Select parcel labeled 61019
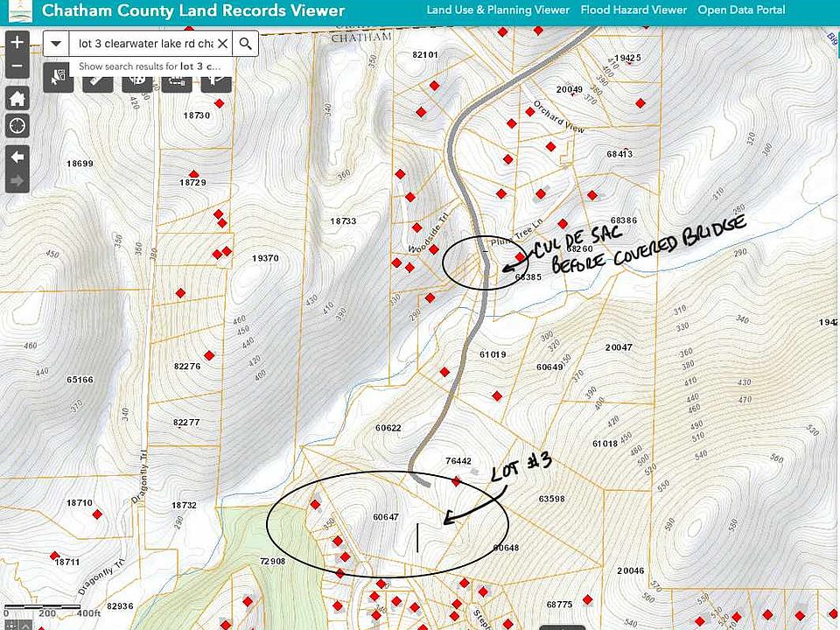The height and width of the screenshot is (630, 840). 493,354
